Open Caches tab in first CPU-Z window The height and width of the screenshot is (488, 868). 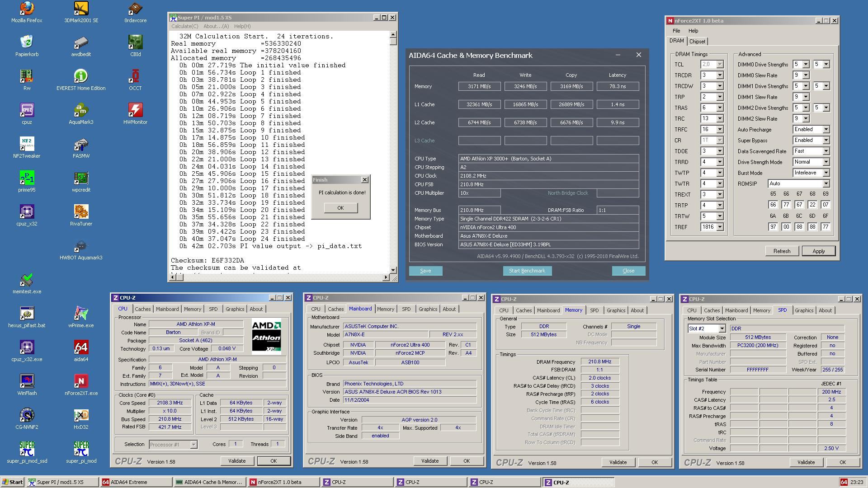pos(142,309)
